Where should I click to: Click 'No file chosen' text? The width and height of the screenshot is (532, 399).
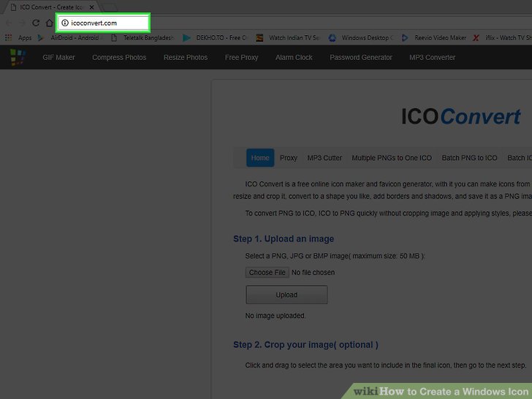[x=313, y=273]
